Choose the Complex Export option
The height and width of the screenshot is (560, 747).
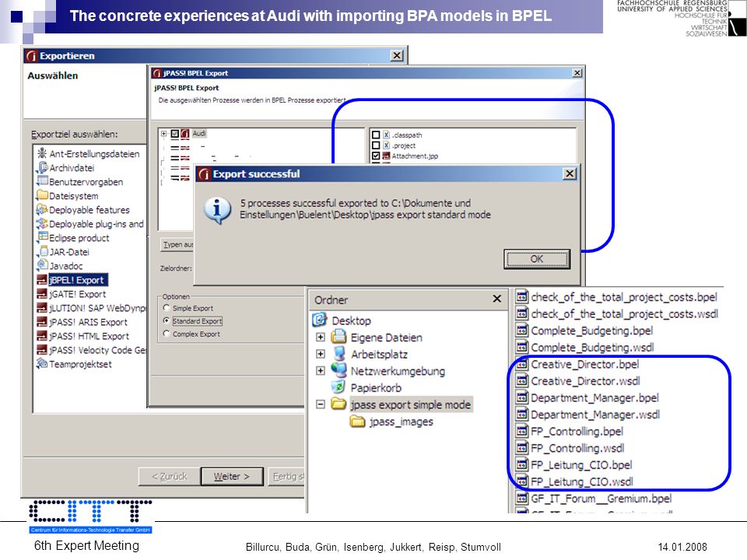[x=167, y=334]
